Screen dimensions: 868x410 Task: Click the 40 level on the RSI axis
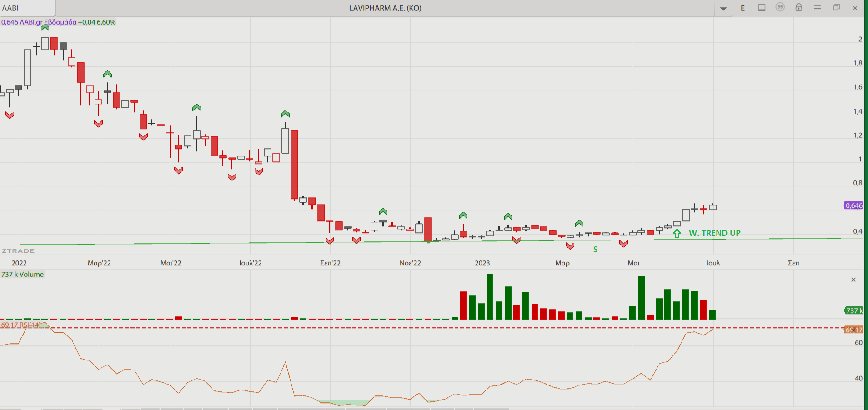(x=858, y=378)
